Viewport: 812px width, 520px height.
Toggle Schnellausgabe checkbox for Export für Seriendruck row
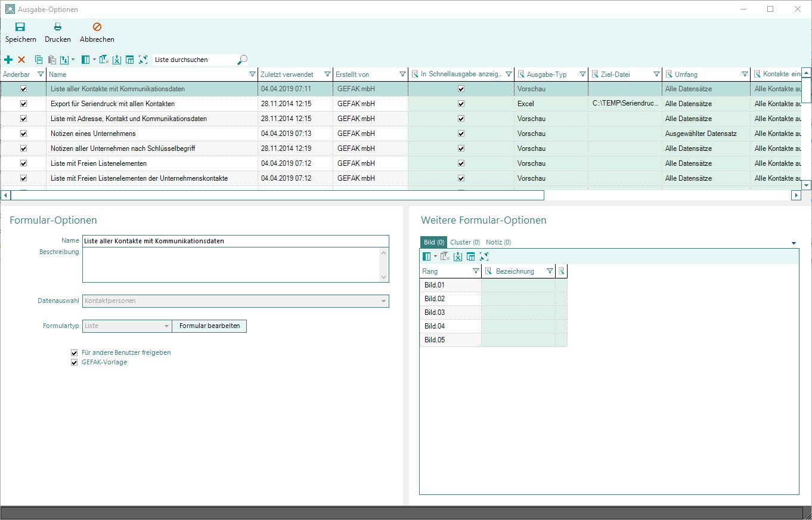(461, 104)
